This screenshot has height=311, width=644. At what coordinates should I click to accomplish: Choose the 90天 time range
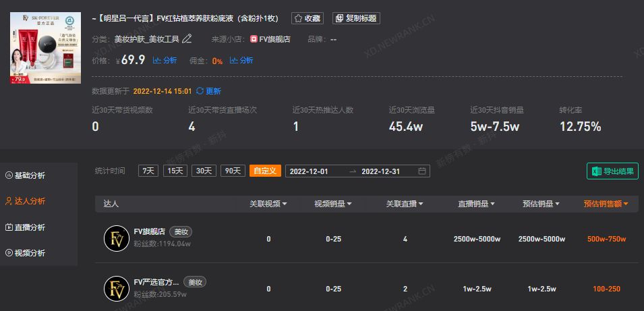click(x=233, y=171)
